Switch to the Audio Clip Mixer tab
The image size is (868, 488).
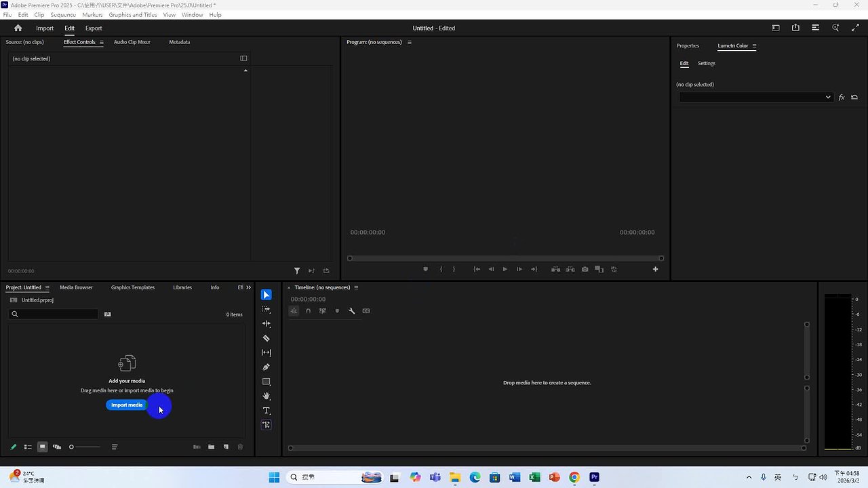click(x=132, y=42)
